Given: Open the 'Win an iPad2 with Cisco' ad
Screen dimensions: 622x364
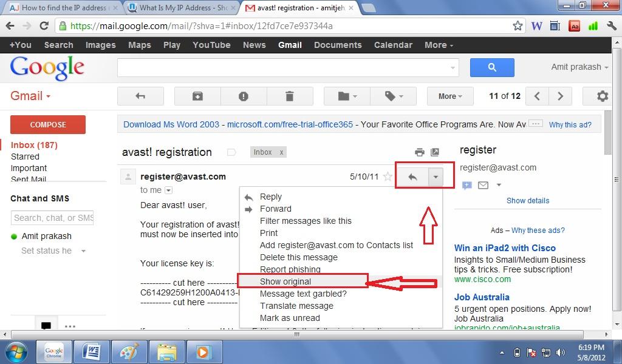Looking at the screenshot, I should [505, 248].
